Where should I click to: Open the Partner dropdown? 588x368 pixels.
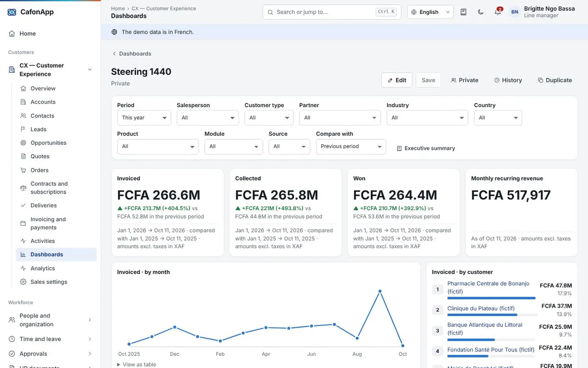[340, 118]
